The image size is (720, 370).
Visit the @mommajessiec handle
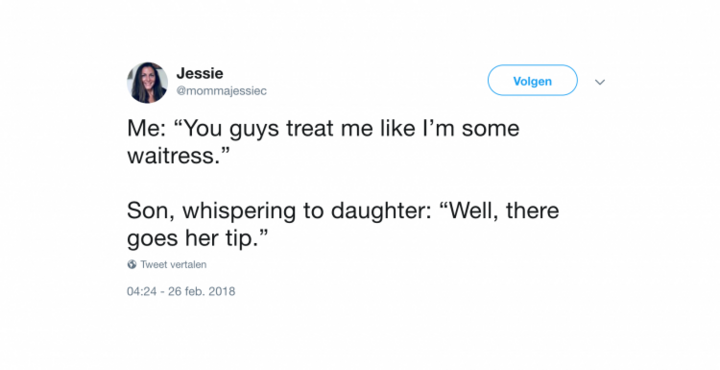click(x=221, y=91)
